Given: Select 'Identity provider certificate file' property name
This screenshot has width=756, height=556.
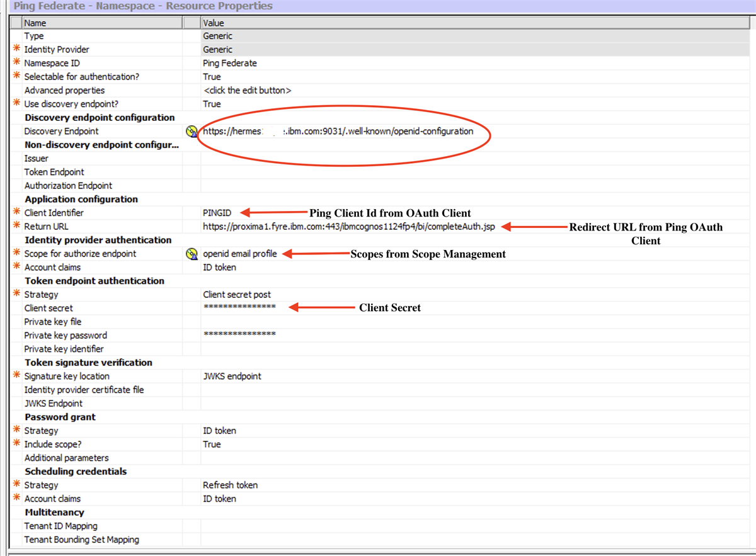Looking at the screenshot, I should click(x=84, y=390).
